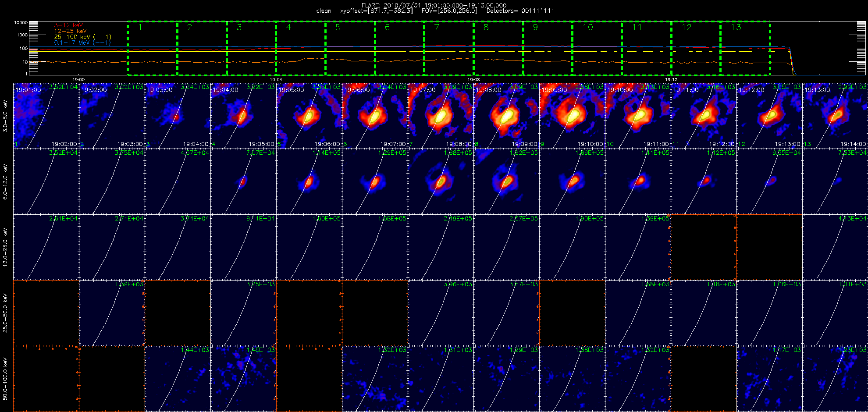
Task: Open the 6-12 keV image labeled 1.68E+05
Action: point(441,181)
